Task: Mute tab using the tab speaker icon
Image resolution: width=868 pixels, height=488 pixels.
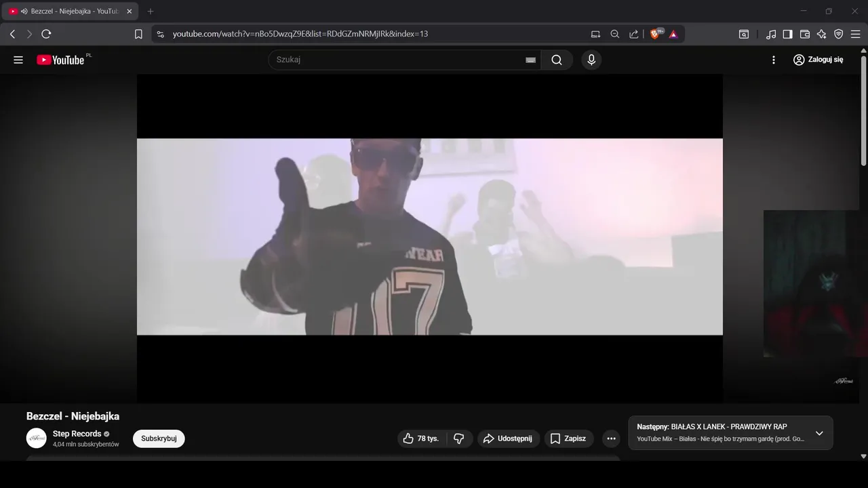Action: point(24,12)
